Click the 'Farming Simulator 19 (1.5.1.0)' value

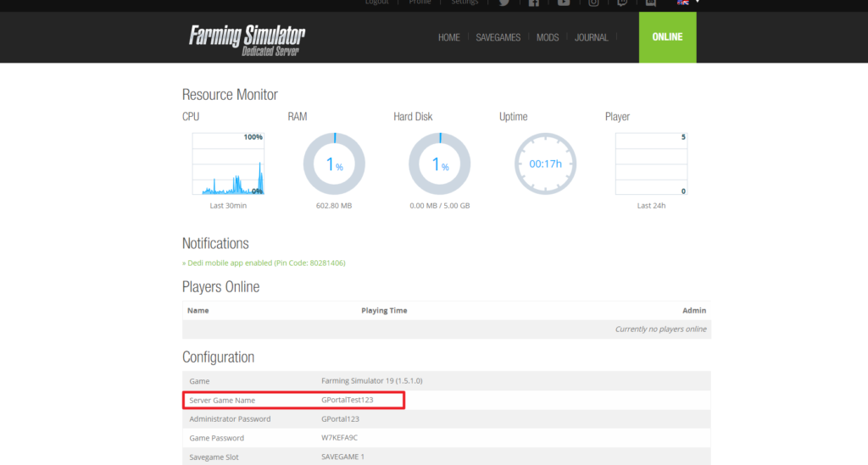[x=372, y=380]
